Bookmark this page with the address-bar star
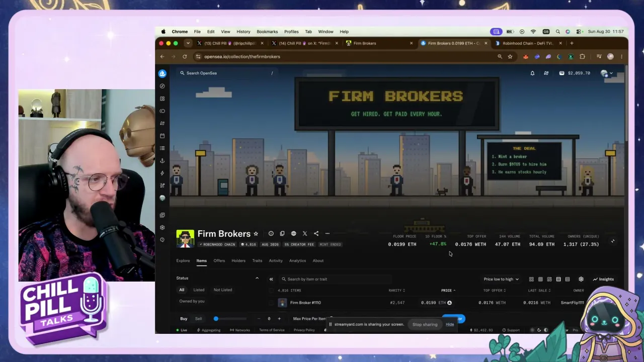The width and height of the screenshot is (644, 362). [x=510, y=57]
